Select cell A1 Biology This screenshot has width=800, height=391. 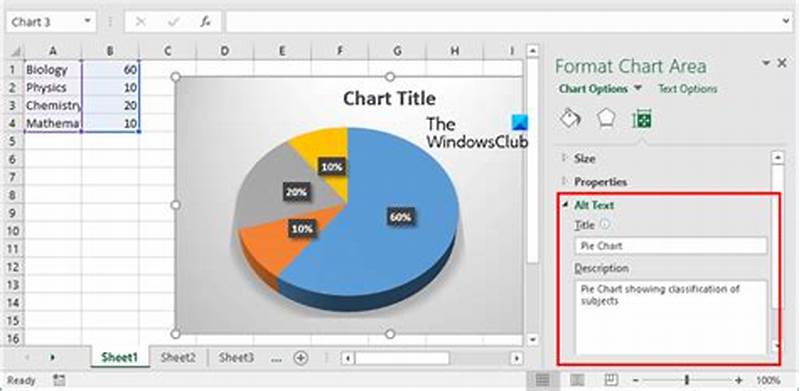53,69
